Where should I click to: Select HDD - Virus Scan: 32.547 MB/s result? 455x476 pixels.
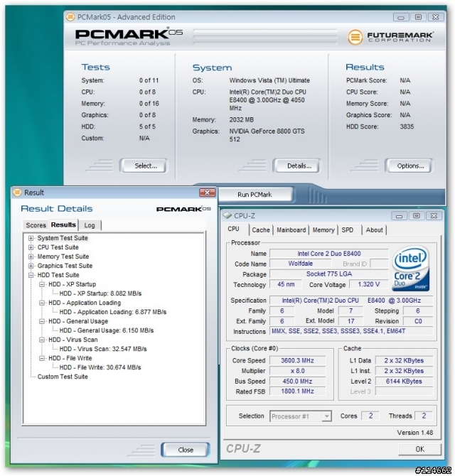[103, 349]
